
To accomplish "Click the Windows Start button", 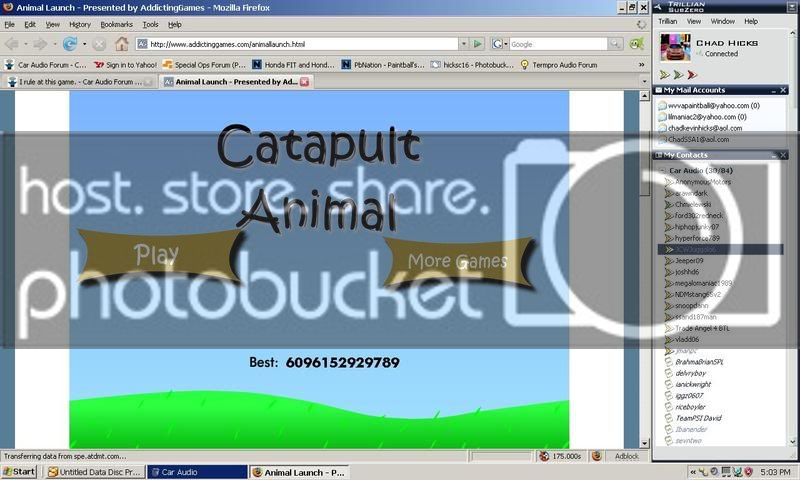I will click(x=18, y=472).
